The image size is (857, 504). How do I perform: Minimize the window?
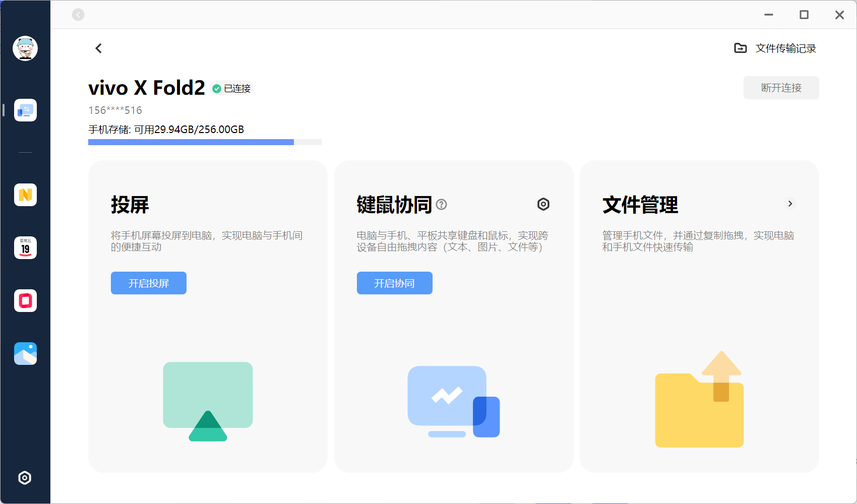(x=769, y=15)
